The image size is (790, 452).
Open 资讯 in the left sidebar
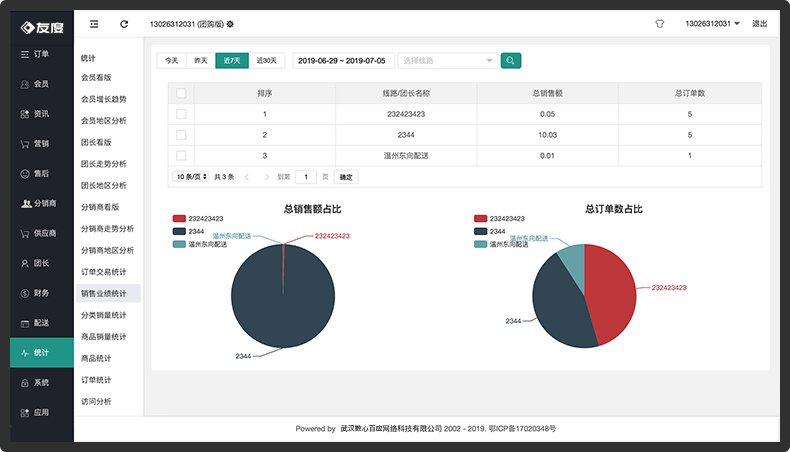pyautogui.click(x=42, y=114)
